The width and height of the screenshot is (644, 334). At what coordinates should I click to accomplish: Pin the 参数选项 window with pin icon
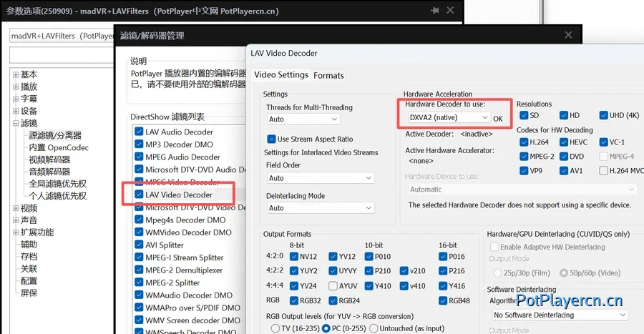click(x=434, y=11)
